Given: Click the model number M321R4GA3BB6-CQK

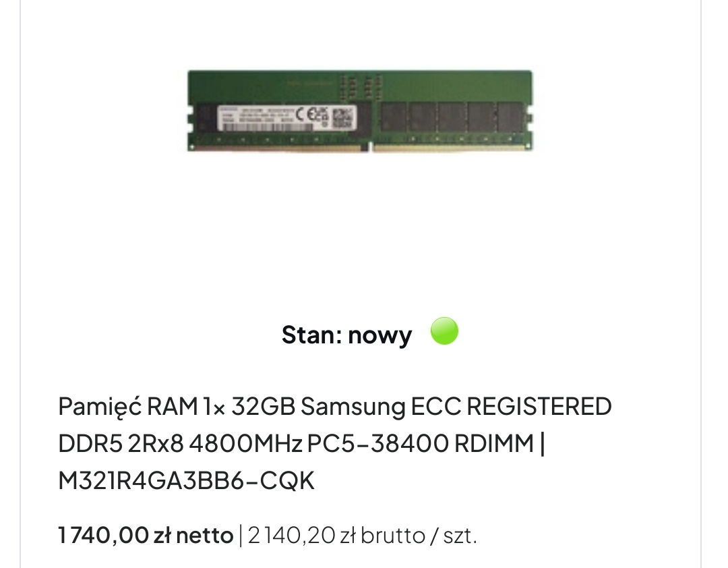Looking at the screenshot, I should (187, 480).
